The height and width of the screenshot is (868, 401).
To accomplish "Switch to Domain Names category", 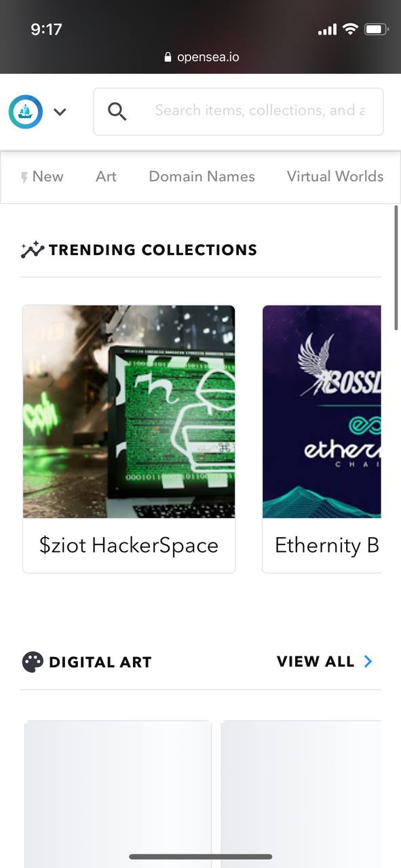I will 202,176.
